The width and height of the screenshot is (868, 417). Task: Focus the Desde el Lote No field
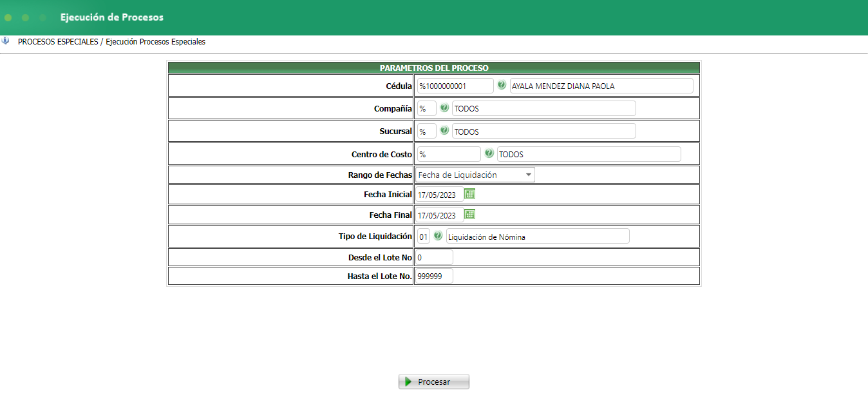tap(434, 257)
